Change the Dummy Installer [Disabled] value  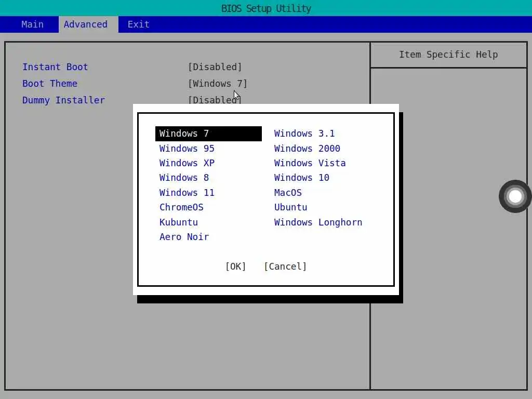point(215,100)
